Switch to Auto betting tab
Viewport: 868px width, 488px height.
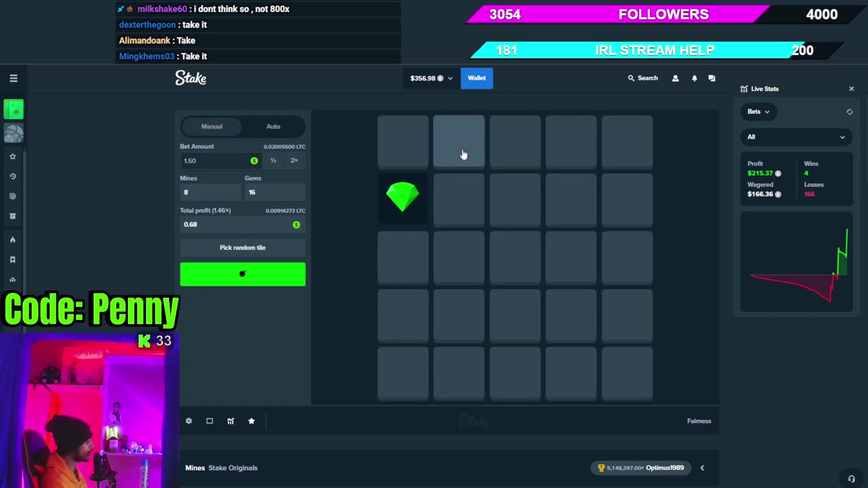tap(273, 126)
